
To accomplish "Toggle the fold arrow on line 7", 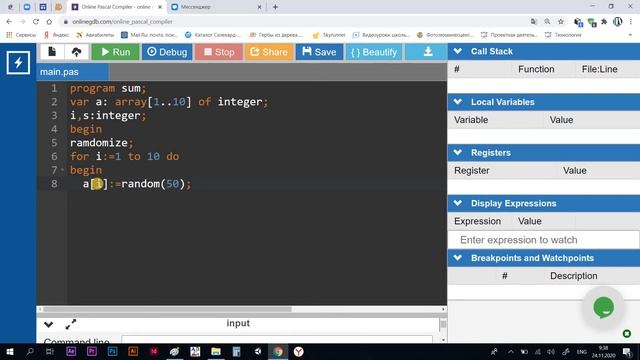I will 63,169.
